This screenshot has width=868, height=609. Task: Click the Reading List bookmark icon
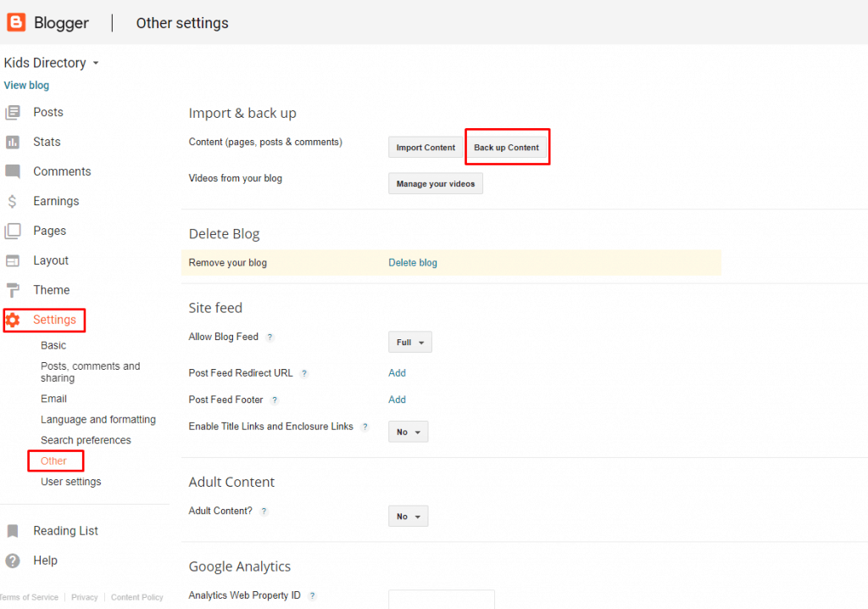point(13,531)
